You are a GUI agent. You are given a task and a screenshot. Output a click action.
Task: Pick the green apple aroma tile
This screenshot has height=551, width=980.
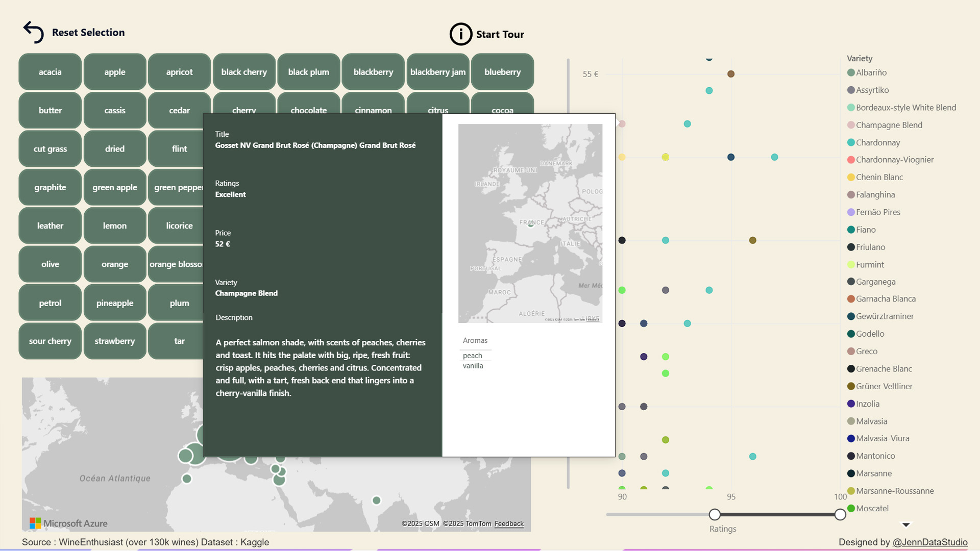(x=115, y=187)
